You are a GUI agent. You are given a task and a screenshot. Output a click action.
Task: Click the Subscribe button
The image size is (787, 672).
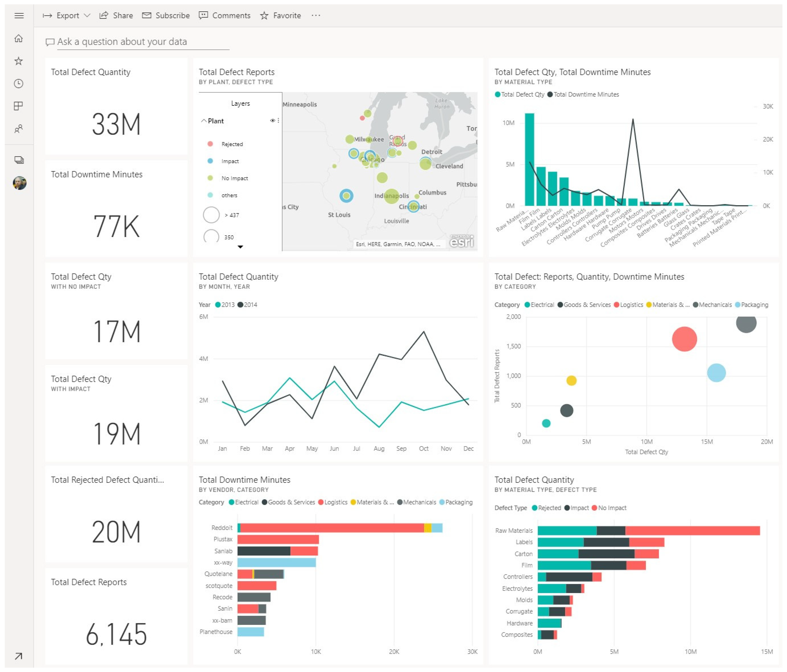[166, 16]
